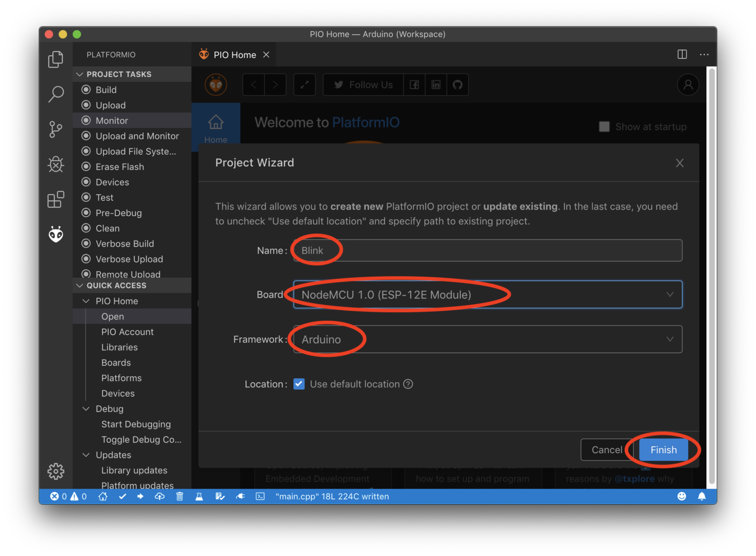This screenshot has height=556, width=756.
Task: Upload firmware via the arrow status bar icon
Action: coord(140,496)
